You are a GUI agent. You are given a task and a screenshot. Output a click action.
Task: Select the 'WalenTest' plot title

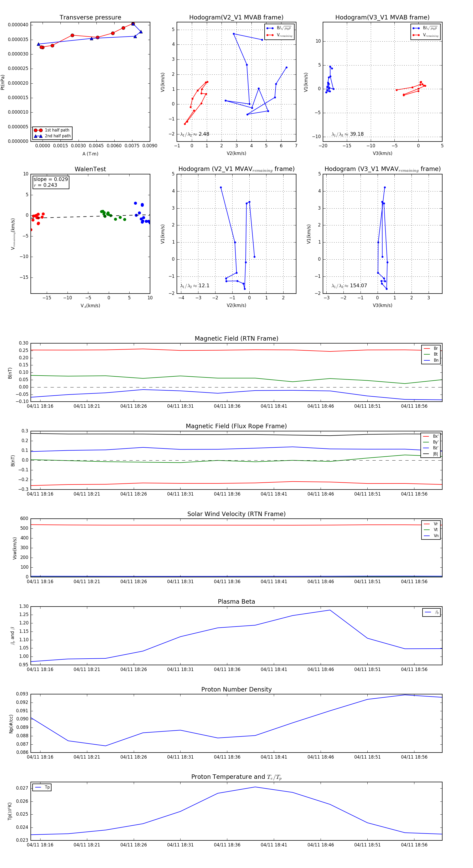(x=90, y=169)
